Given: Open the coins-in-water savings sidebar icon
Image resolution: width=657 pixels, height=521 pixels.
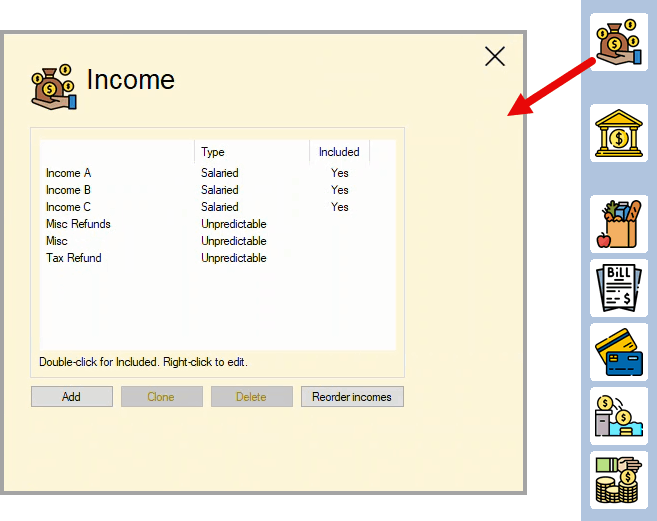Looking at the screenshot, I should tap(619, 416).
